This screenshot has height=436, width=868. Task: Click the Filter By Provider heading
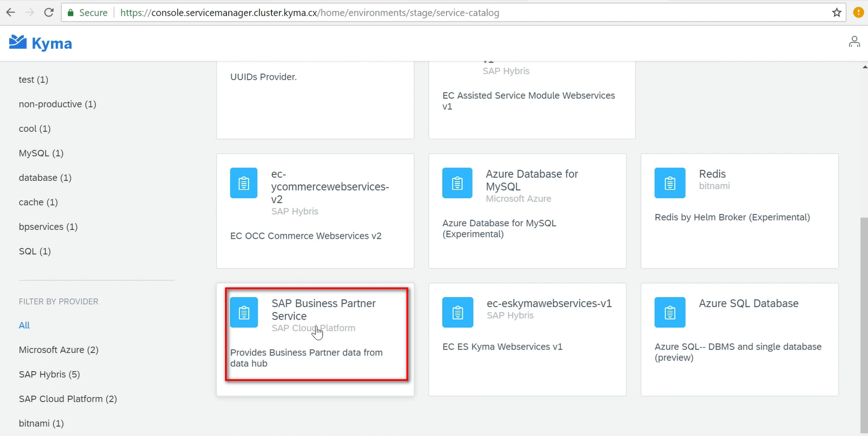click(x=59, y=302)
